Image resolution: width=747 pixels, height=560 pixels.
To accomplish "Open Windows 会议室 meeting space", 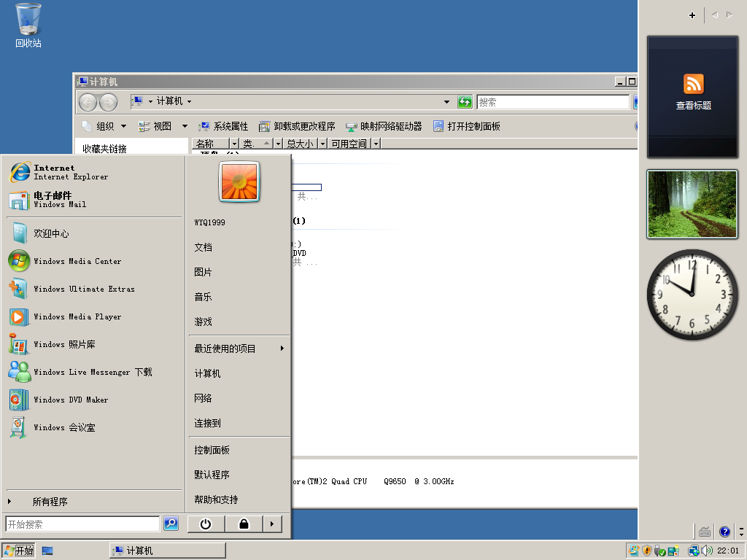I will [94, 427].
